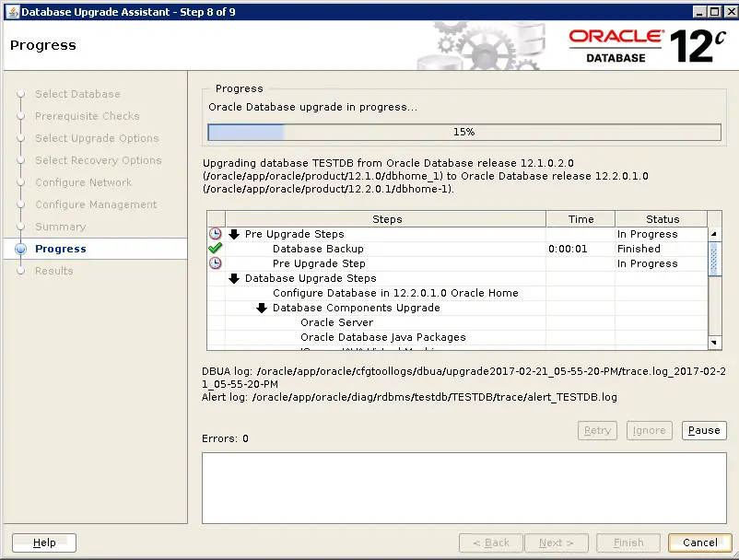The height and width of the screenshot is (560, 739).
Task: Click the 15% upgrade progress bar
Action: 464,132
